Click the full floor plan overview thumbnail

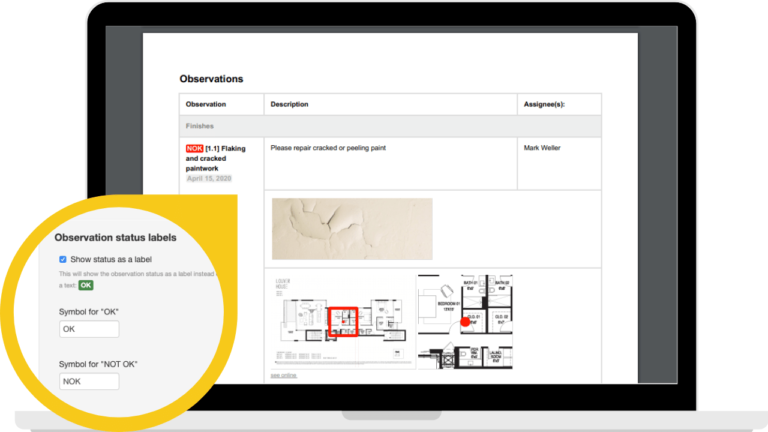coord(343,322)
